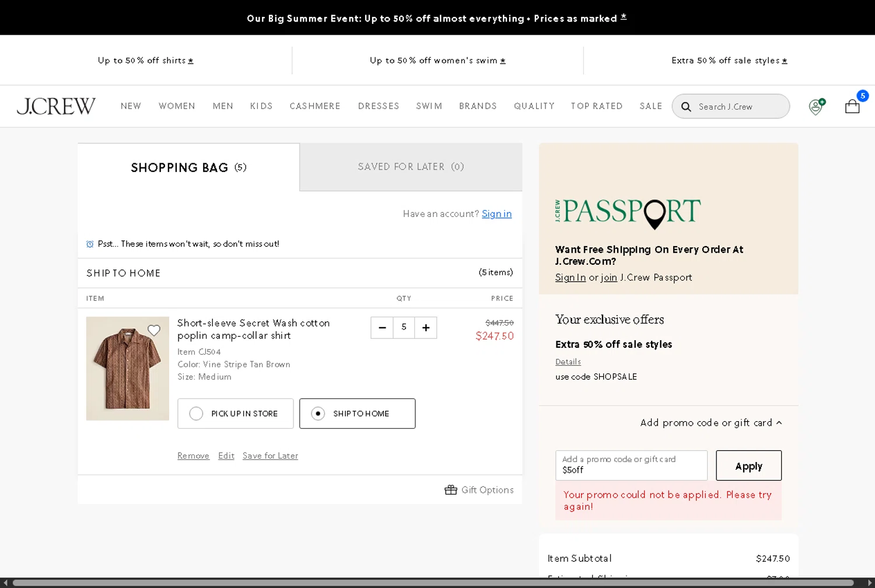
Task: Click the search magnifier icon
Action: tap(686, 107)
